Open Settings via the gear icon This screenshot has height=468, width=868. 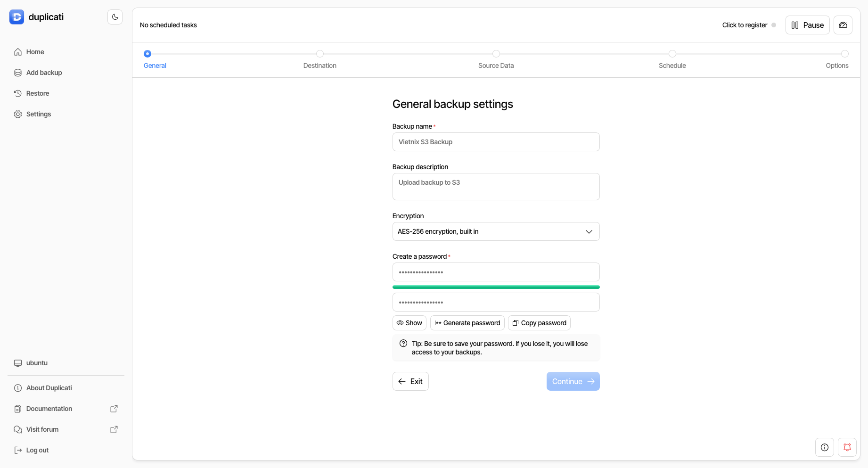pos(17,114)
